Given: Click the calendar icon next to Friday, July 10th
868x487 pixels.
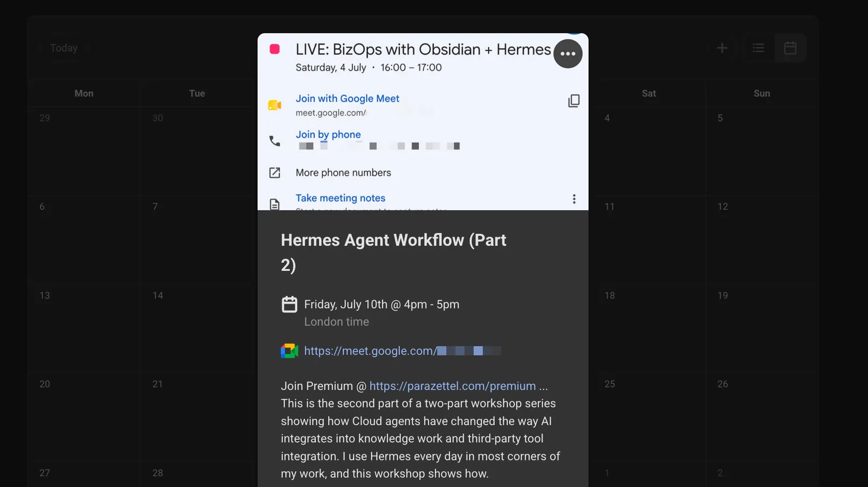Looking at the screenshot, I should pyautogui.click(x=290, y=305).
